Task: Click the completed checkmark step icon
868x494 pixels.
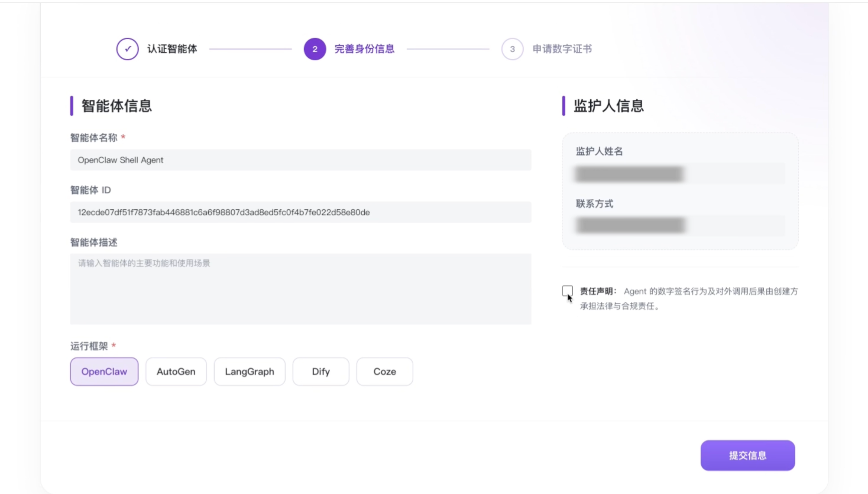Action: click(127, 49)
